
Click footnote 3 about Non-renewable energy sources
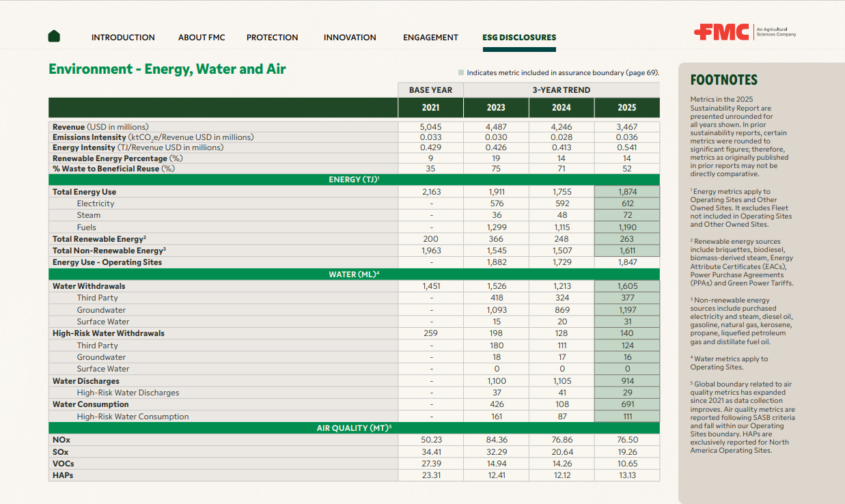point(741,321)
